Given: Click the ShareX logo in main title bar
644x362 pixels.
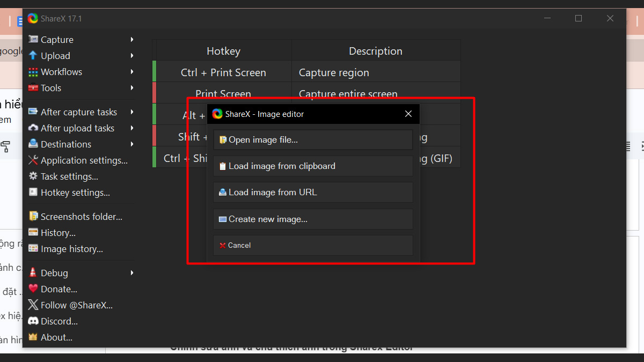Looking at the screenshot, I should 33,18.
